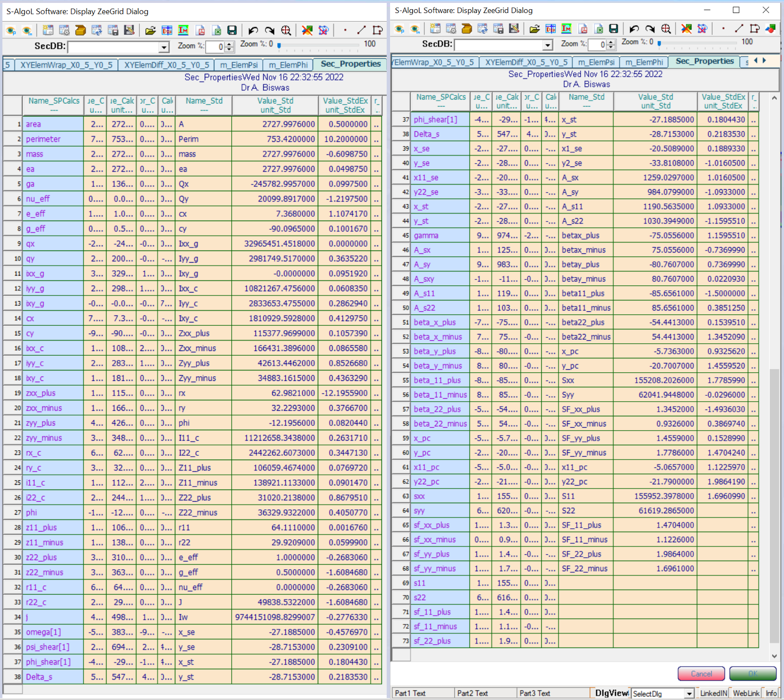Click the 'DIF' table icon in right window
The width and height of the screenshot is (784, 700).
pyautogui.click(x=550, y=29)
